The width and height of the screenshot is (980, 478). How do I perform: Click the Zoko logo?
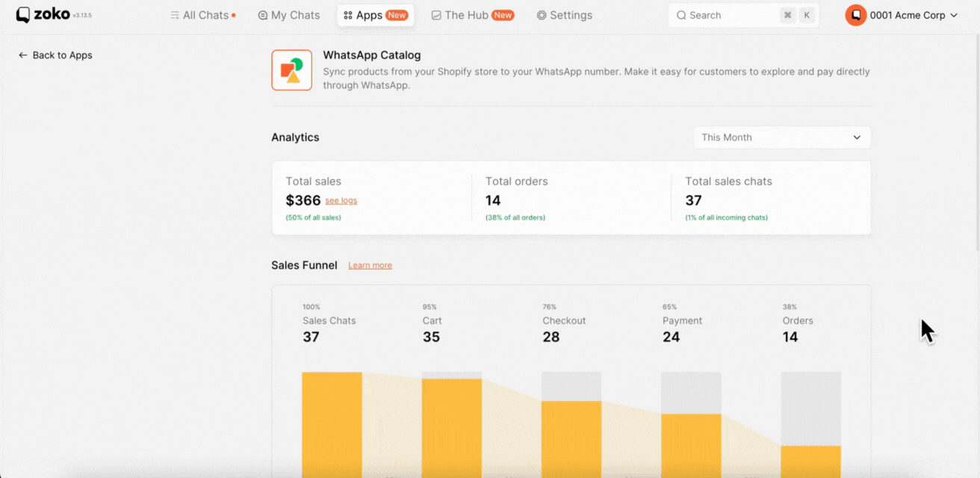pos(43,15)
